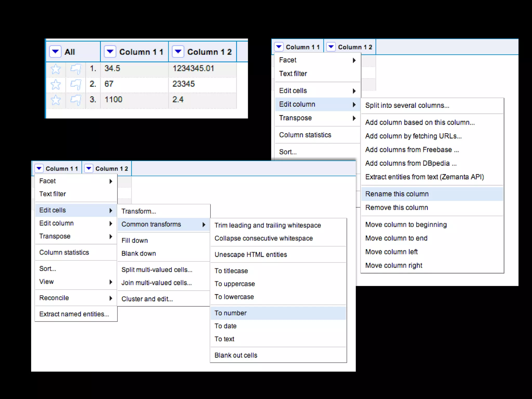
Task: Click Split into several columns...
Action: coord(407,105)
